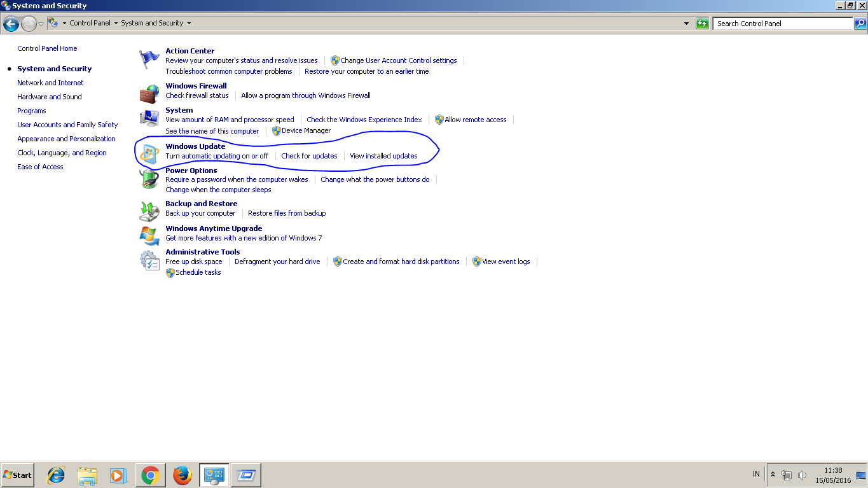
Task: Open Windows Explorer folder in taskbar
Action: pyautogui.click(x=87, y=475)
